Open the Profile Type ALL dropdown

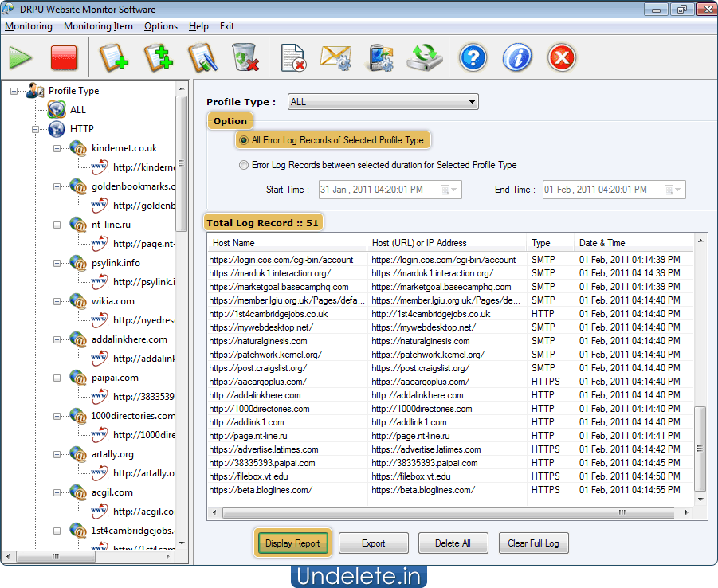[383, 102]
